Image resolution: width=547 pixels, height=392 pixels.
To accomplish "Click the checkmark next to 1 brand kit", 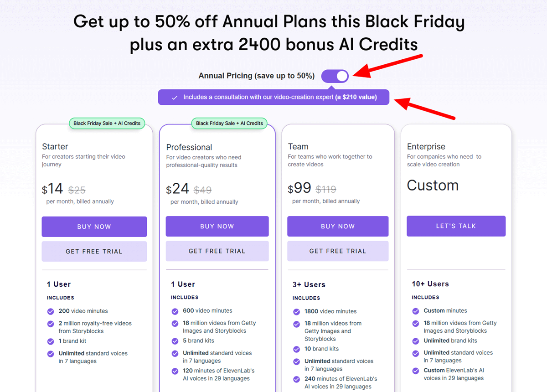I will click(x=50, y=341).
